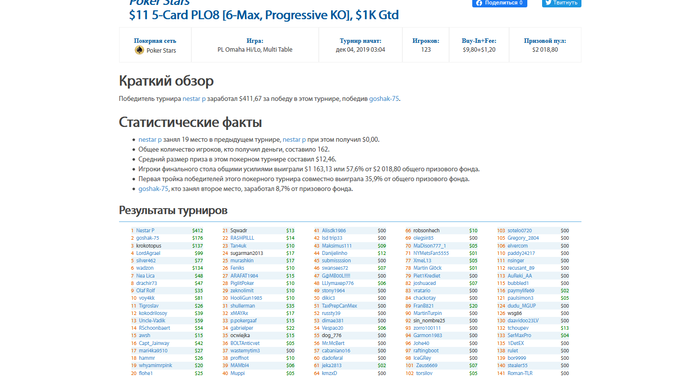
Task: Open Olaf Rolf profile at rank 9
Action: tap(145, 290)
